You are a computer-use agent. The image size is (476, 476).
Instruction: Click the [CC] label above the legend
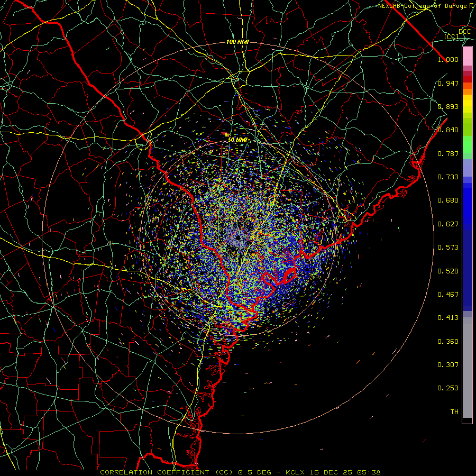click(x=452, y=36)
